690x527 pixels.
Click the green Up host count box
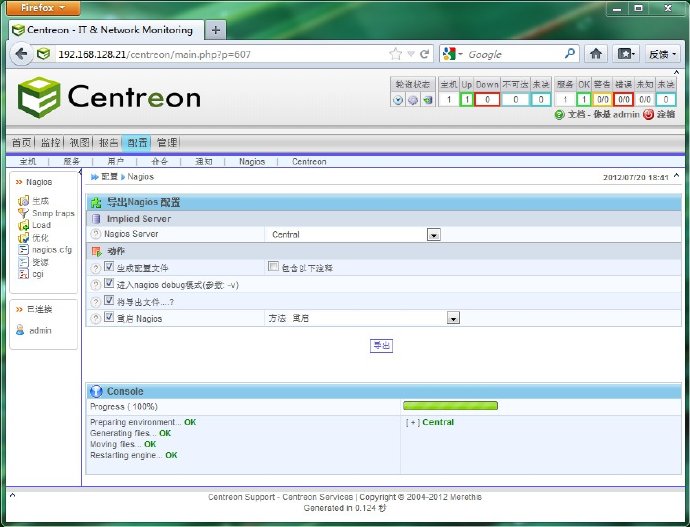click(466, 100)
